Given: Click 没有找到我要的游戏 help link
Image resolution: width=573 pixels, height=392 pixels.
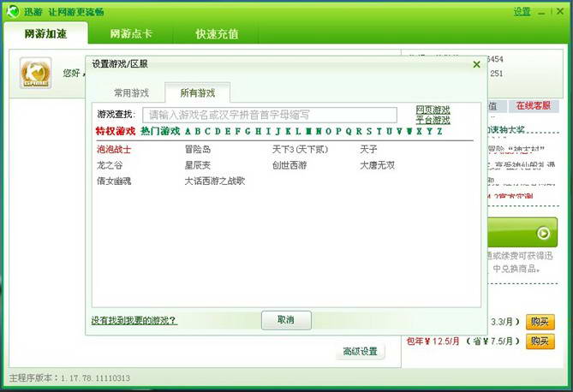Looking at the screenshot, I should click(x=134, y=320).
